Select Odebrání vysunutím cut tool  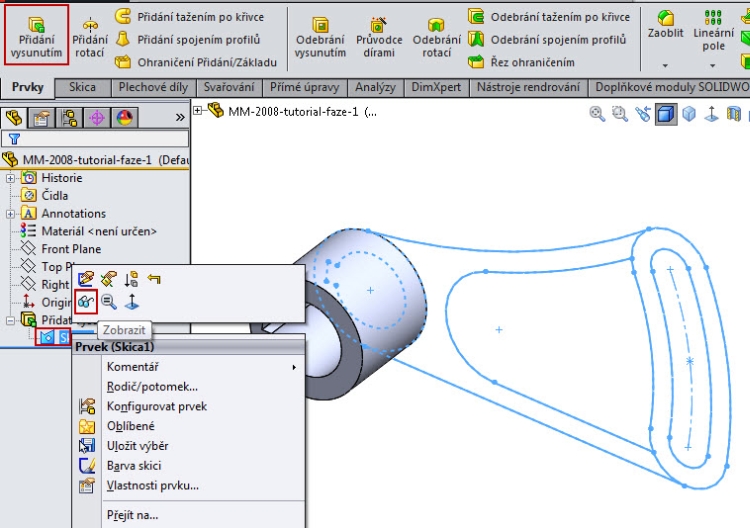tap(320, 38)
